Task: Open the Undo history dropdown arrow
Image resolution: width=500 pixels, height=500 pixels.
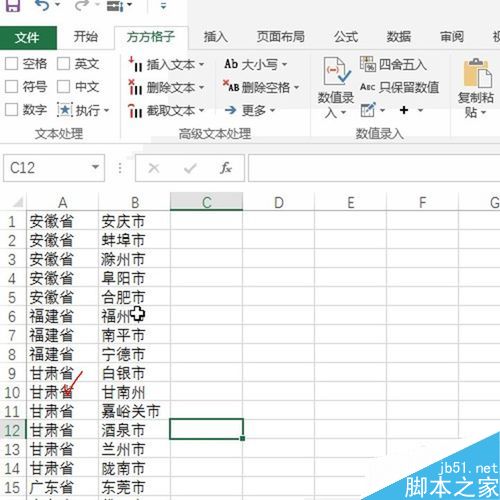Action: [x=57, y=5]
